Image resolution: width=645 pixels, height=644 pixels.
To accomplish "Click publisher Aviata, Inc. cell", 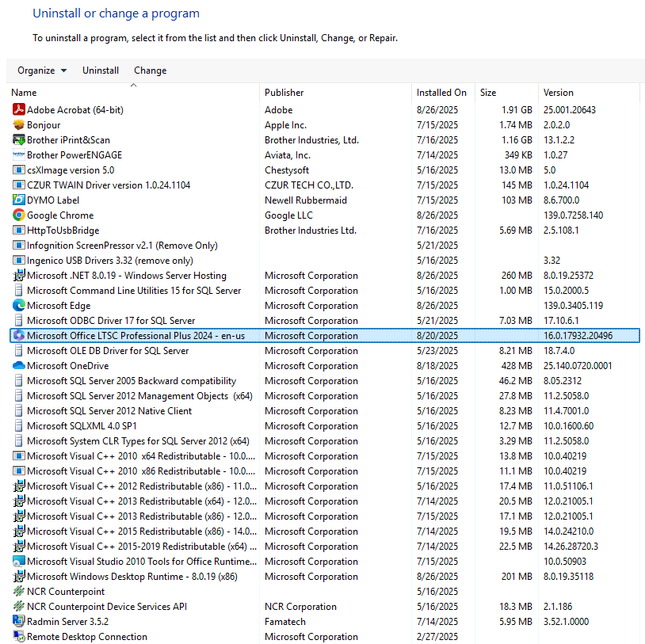I will 288,155.
